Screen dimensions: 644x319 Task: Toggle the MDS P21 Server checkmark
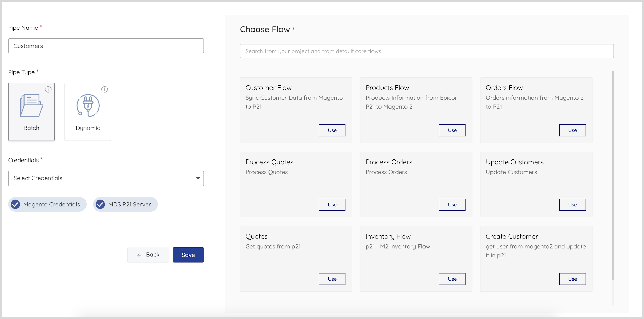point(100,204)
